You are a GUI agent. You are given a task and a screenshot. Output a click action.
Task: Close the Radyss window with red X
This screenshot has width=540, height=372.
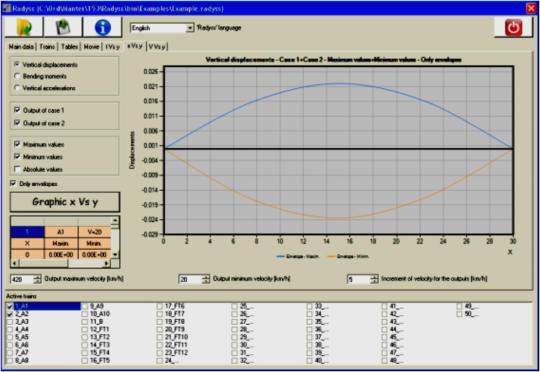(531, 8)
